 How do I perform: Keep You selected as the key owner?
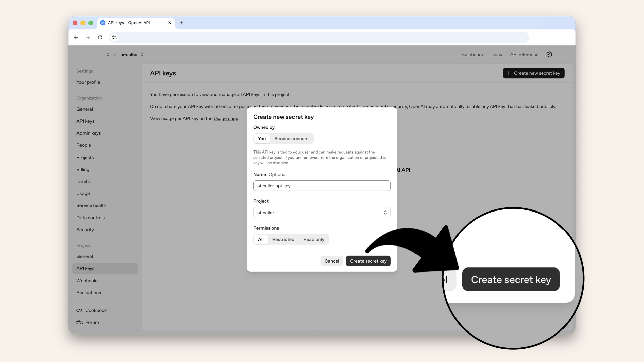262,138
